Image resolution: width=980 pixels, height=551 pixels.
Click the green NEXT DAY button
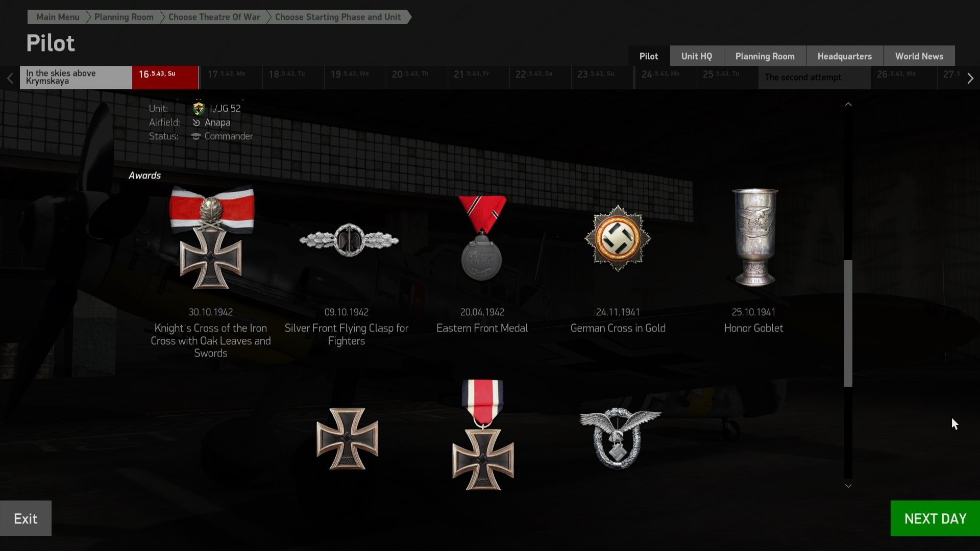click(x=935, y=518)
